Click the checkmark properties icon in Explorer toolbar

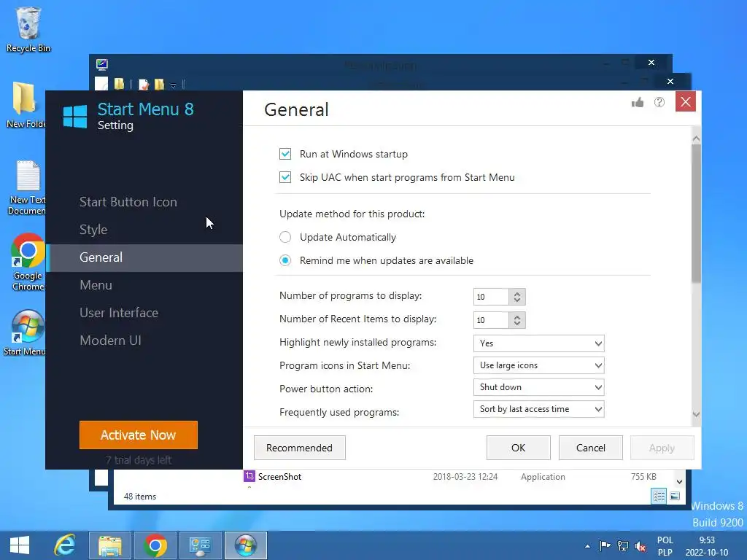144,85
